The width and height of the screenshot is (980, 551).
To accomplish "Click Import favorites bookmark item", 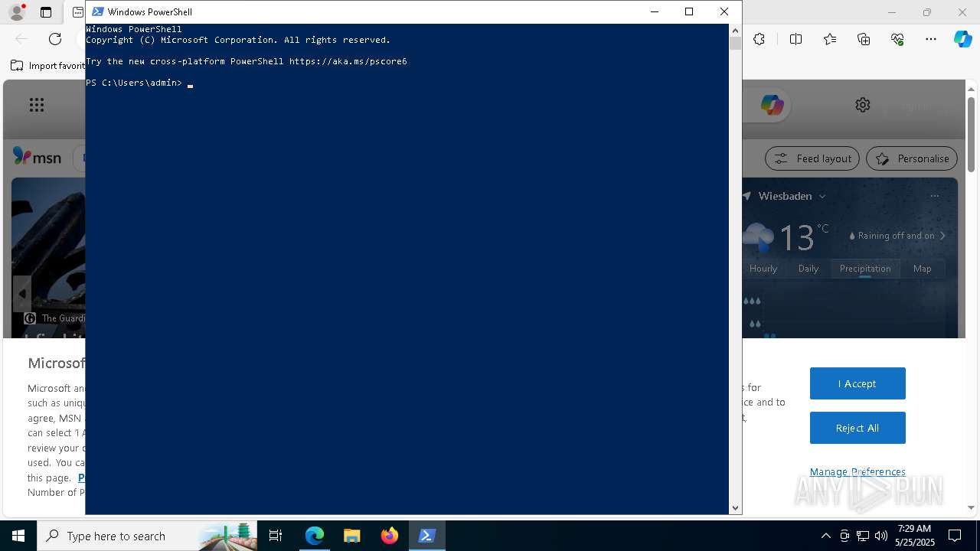I will (x=47, y=66).
